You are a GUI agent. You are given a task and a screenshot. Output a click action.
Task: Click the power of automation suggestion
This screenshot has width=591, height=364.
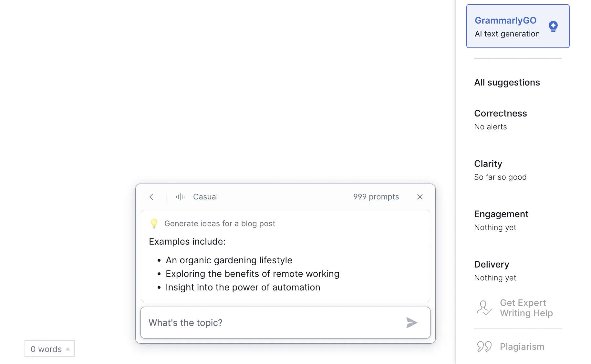coord(243,287)
